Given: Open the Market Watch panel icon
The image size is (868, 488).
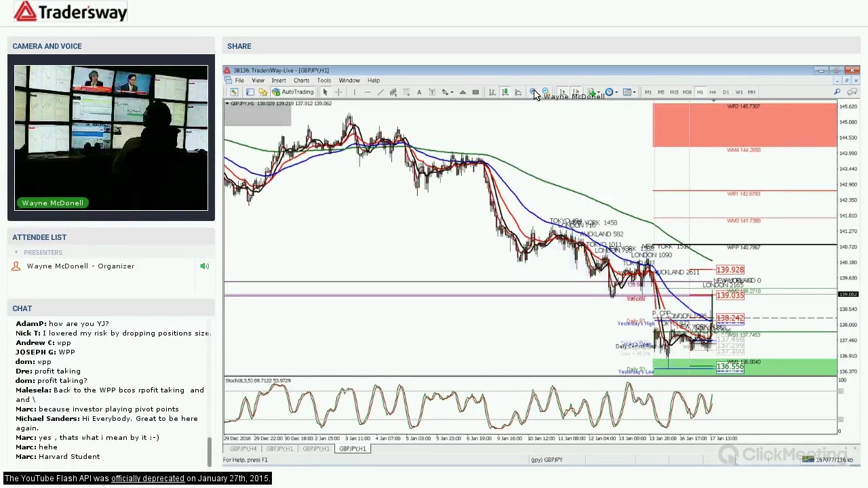Looking at the screenshot, I should pos(250,92).
